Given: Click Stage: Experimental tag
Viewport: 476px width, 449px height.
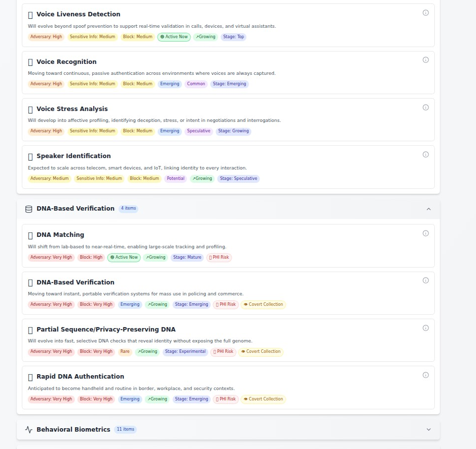Looking at the screenshot, I should click(185, 352).
